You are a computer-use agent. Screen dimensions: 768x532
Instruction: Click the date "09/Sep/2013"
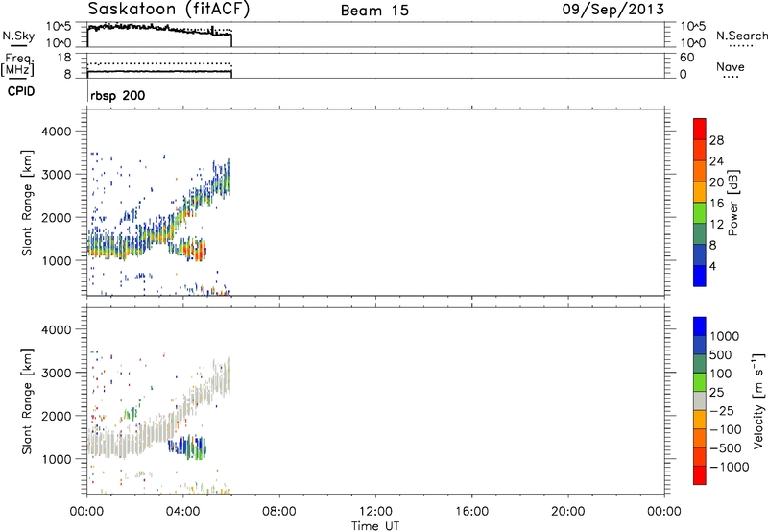(x=612, y=10)
